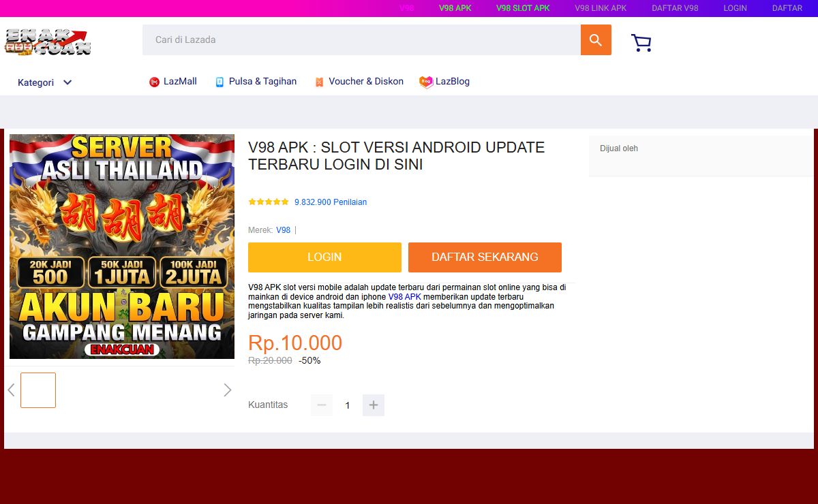818x504 pixels.
Task: Click the Pulsa & Tagihan phone icon
Action: tap(219, 82)
